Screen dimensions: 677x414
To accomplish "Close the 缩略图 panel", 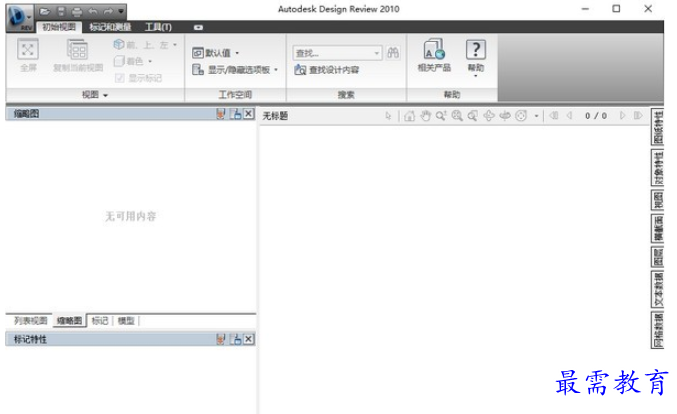I will click(249, 114).
